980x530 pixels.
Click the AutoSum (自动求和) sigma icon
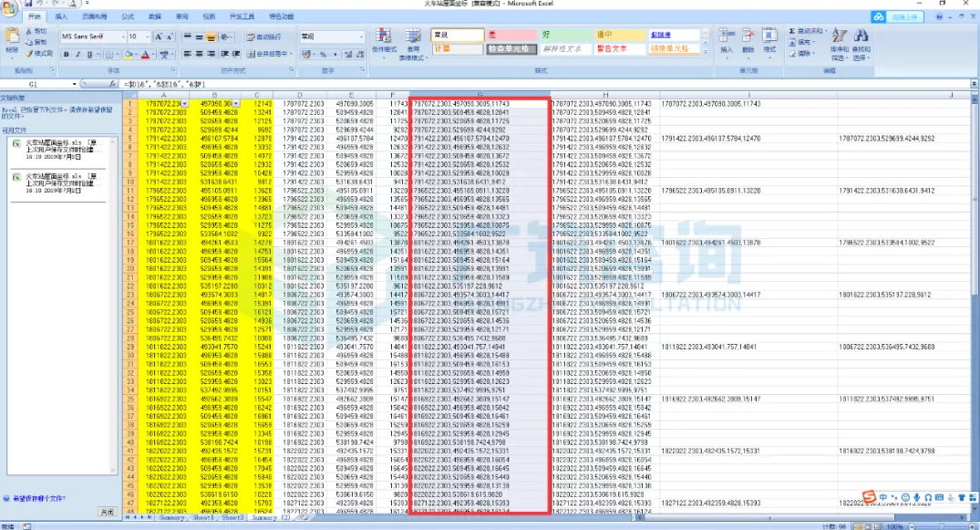pyautogui.click(x=792, y=31)
